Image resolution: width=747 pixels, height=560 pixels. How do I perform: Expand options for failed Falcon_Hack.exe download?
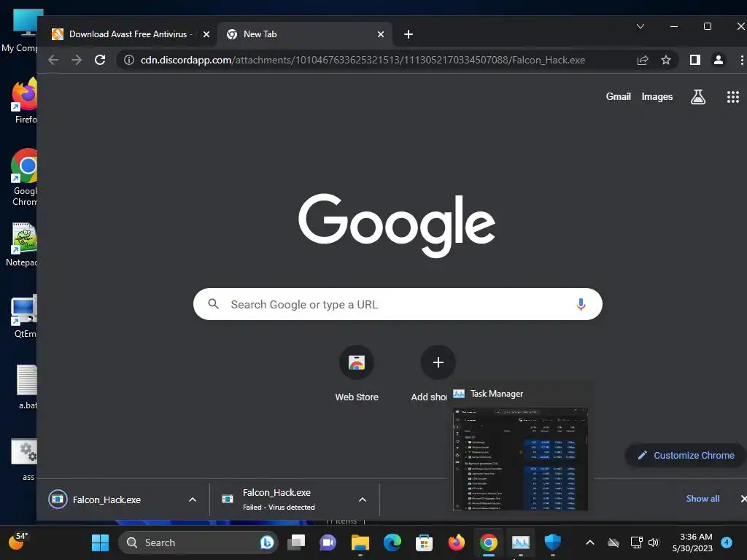[x=363, y=499]
